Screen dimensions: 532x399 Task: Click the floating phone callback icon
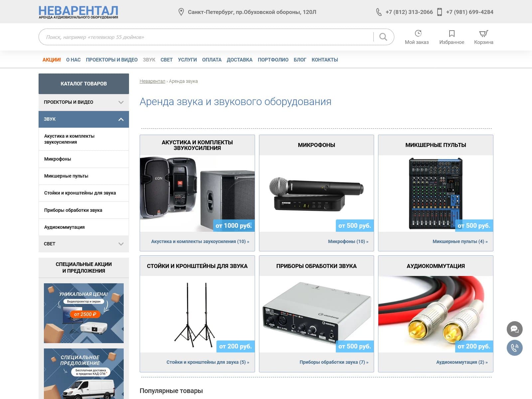click(x=514, y=348)
